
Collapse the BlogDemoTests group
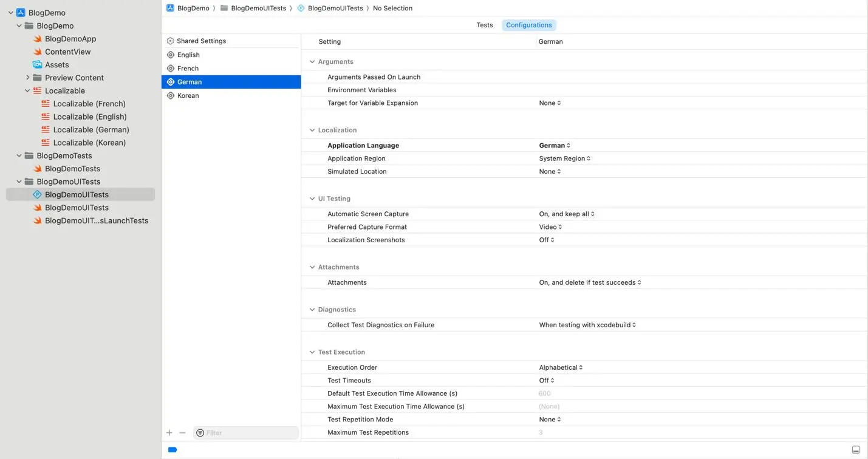point(19,155)
